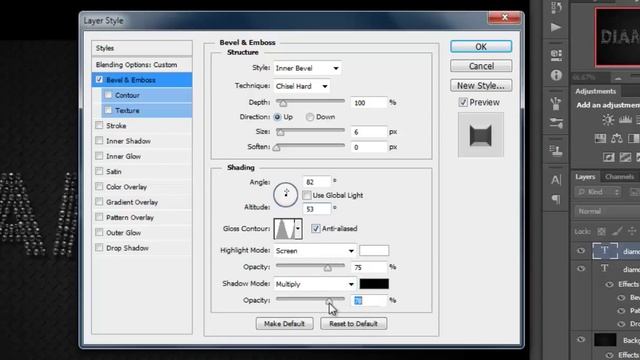Click the Altitude value field
Viewport: 640px width, 360px height.
[x=317, y=209]
